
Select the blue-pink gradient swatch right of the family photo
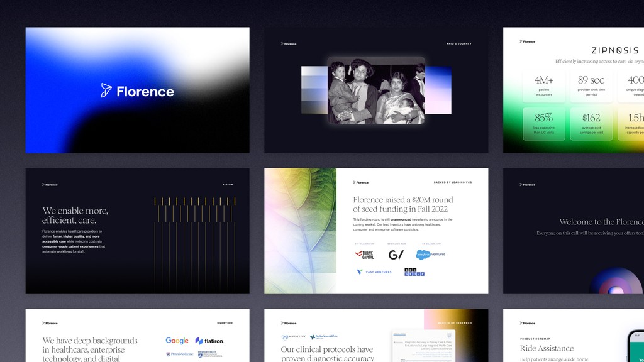pyautogui.click(x=438, y=90)
